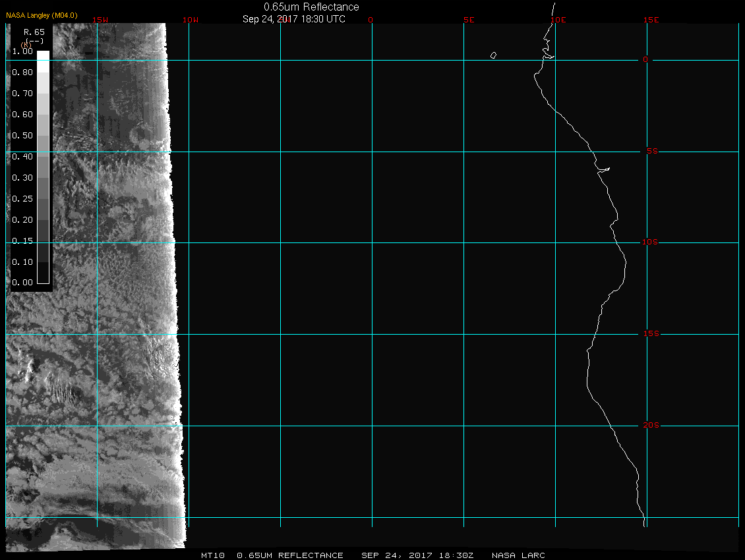Click the 10E longitude label
This screenshot has height=560, width=745.
tap(558, 20)
